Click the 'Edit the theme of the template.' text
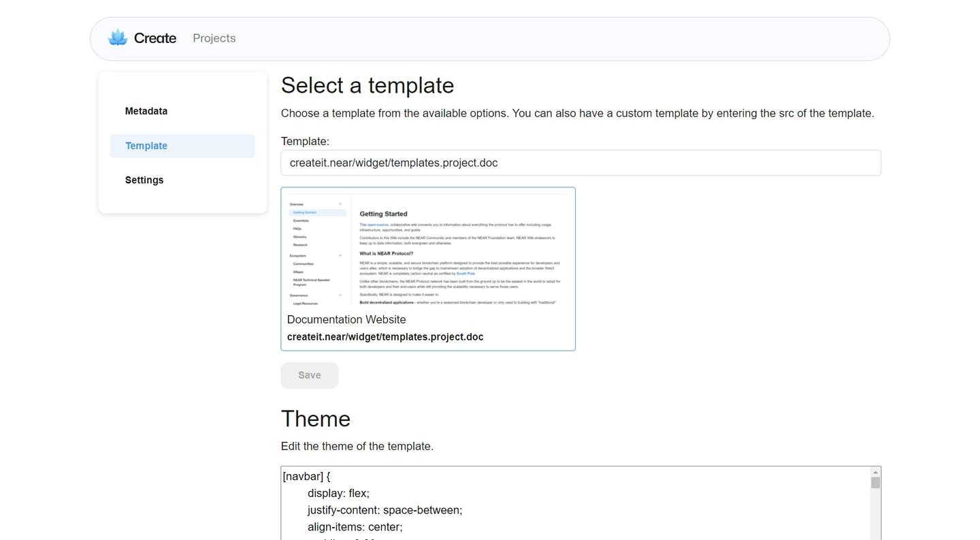The width and height of the screenshot is (980, 540). point(357,446)
